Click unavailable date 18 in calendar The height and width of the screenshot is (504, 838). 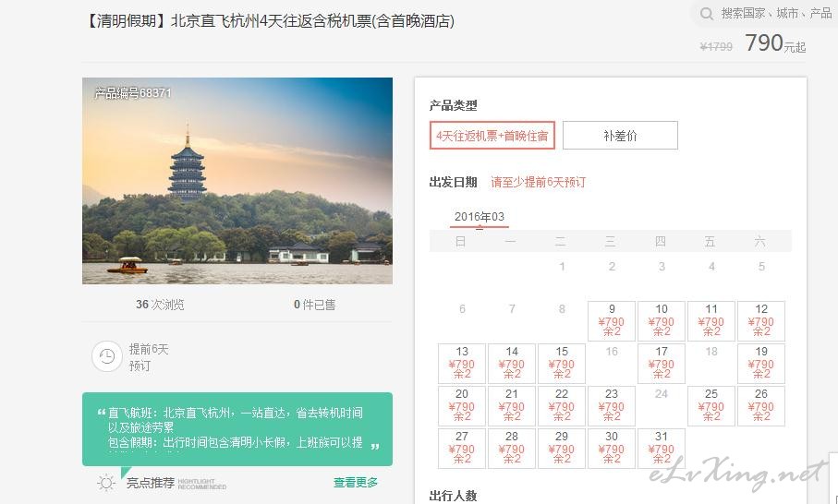point(711,352)
